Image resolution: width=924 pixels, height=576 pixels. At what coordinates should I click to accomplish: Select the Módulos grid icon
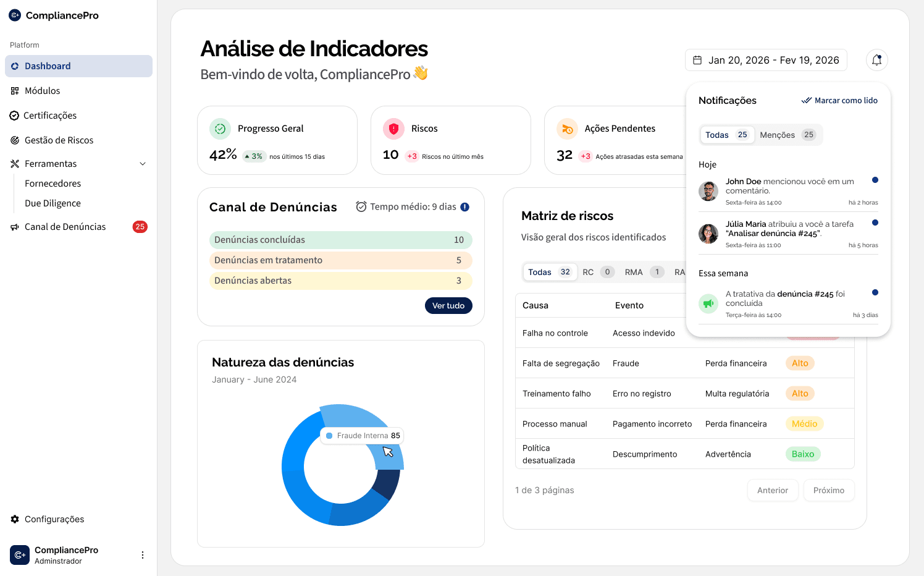point(14,90)
